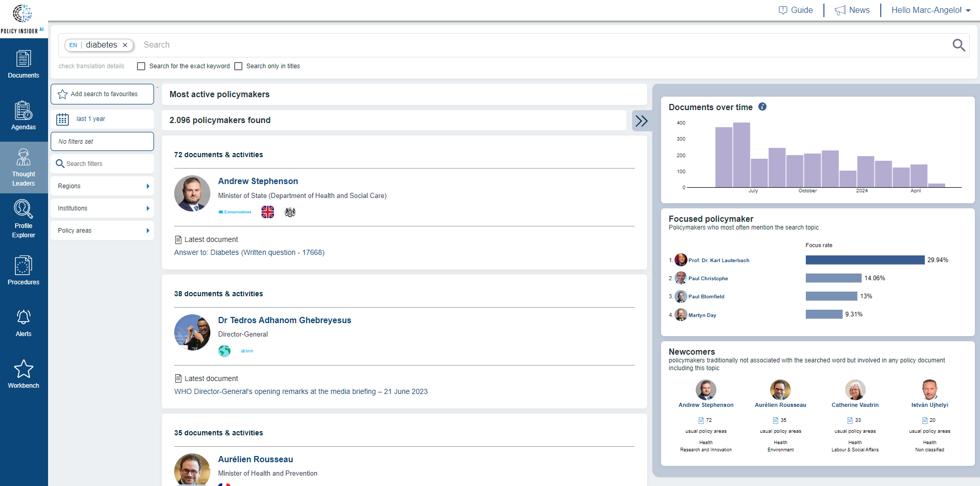980x486 pixels.
Task: Click the double-chevron panel collapse icon
Action: (x=641, y=121)
